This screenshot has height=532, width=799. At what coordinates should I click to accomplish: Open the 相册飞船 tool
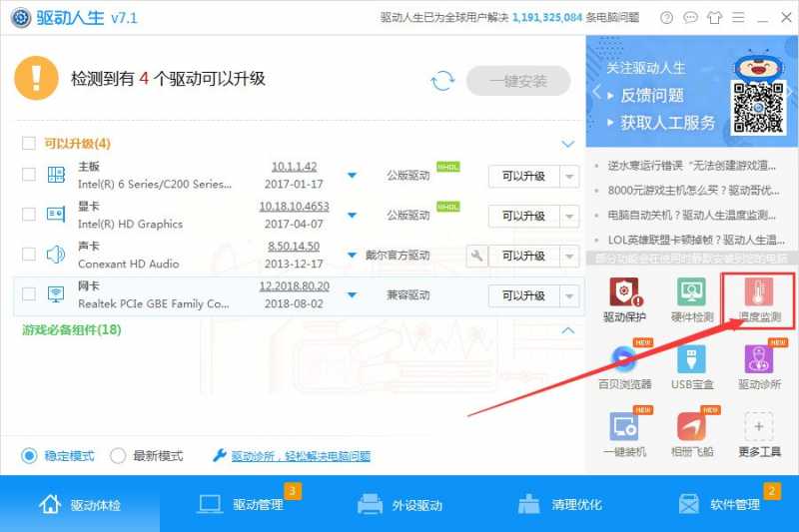[691, 434]
